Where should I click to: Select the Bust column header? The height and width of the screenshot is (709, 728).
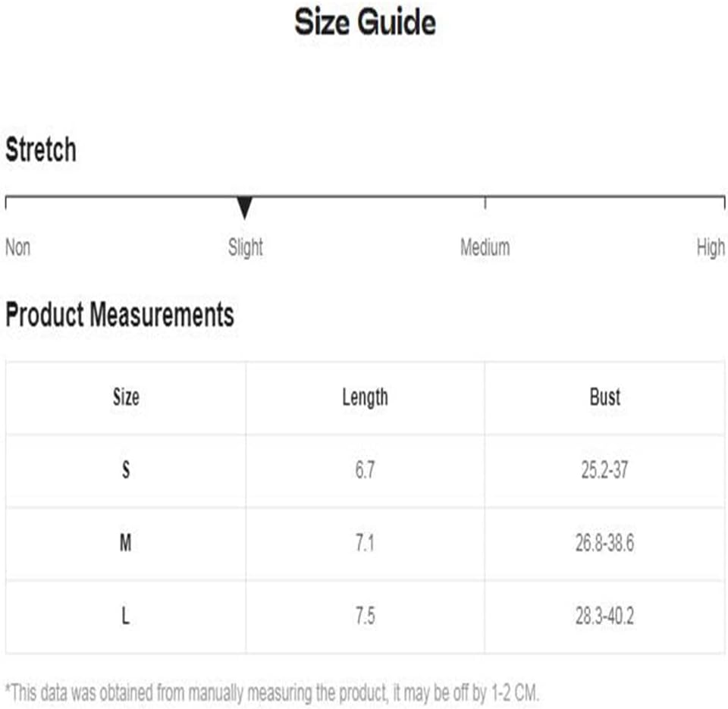(604, 397)
